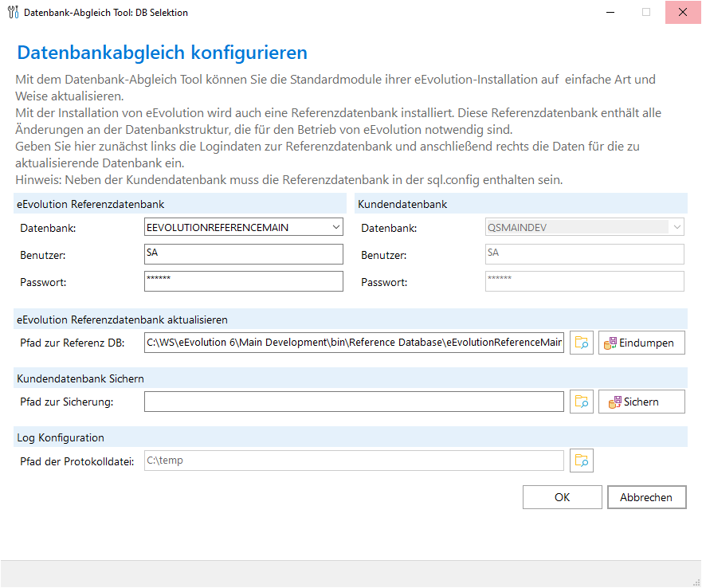Click the Referenzdatenbank Passwort field
The width and height of the screenshot is (702, 588).
click(x=243, y=281)
